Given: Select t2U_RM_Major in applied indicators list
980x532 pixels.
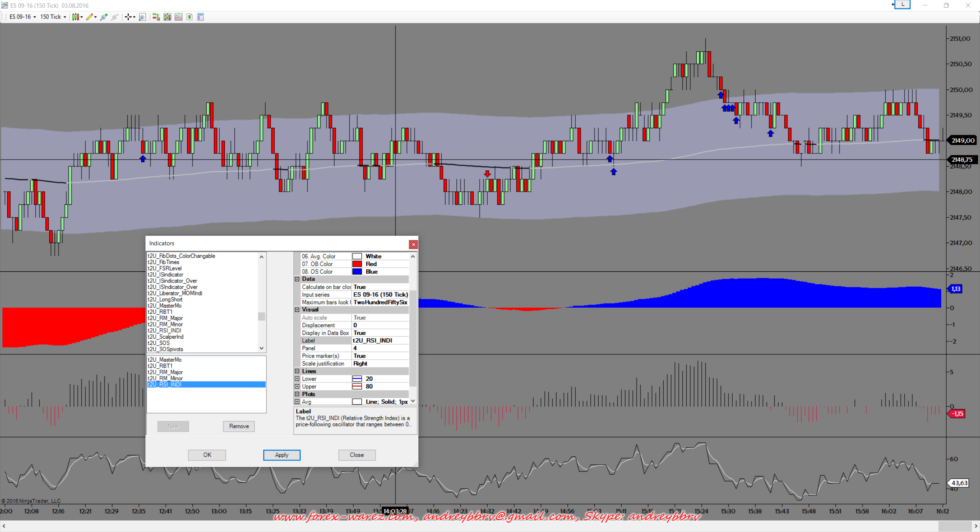Looking at the screenshot, I should pos(165,372).
